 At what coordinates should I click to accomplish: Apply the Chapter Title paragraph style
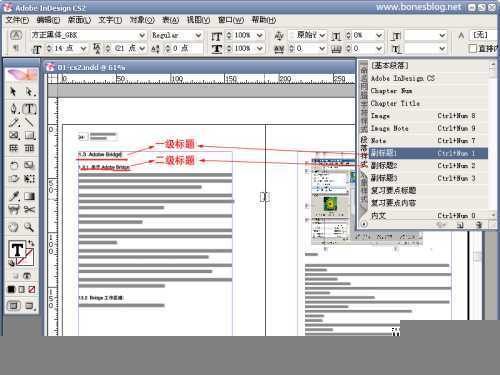428,103
